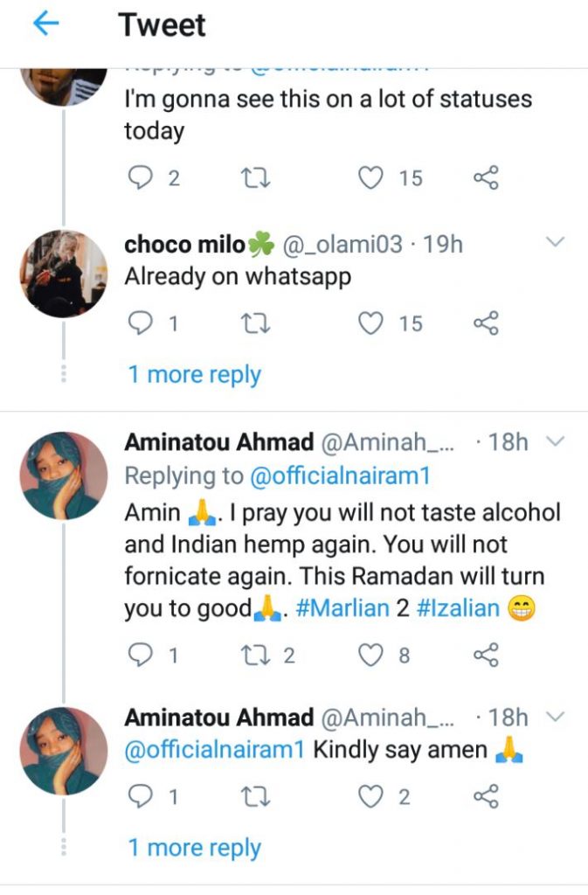The height and width of the screenshot is (895, 588).
Task: Share choco milo's whatsapp tweet
Action: coord(486,323)
